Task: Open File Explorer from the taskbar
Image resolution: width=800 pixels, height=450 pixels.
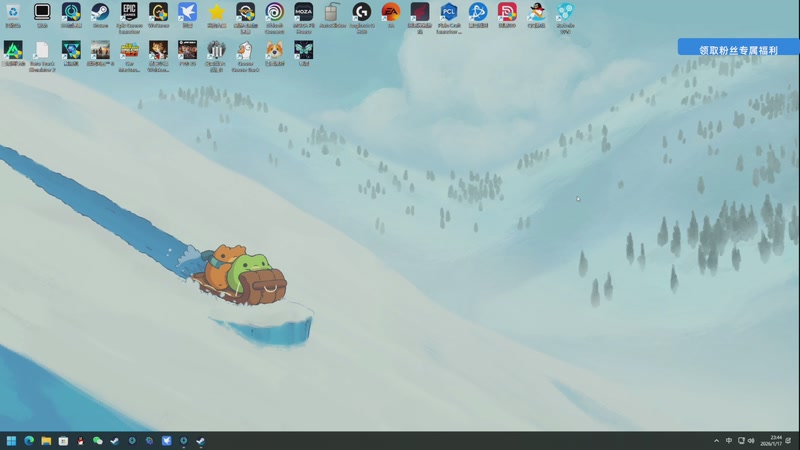Action: click(x=46, y=440)
